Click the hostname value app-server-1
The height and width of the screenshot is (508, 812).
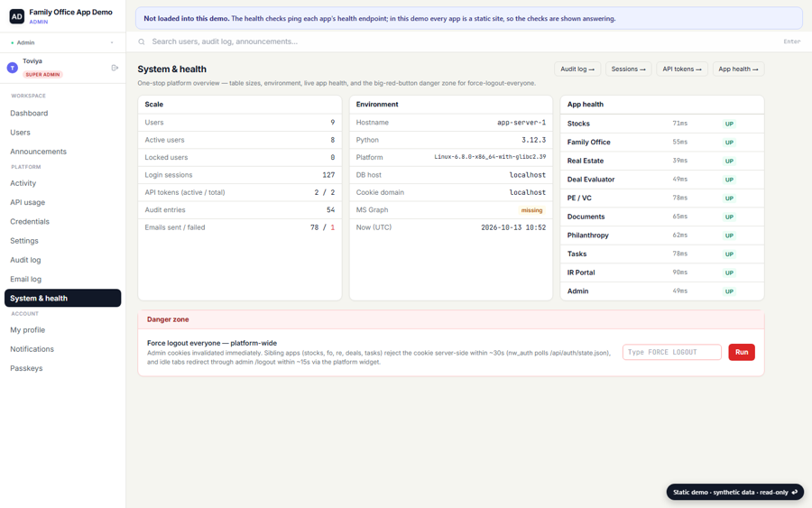[x=521, y=122]
